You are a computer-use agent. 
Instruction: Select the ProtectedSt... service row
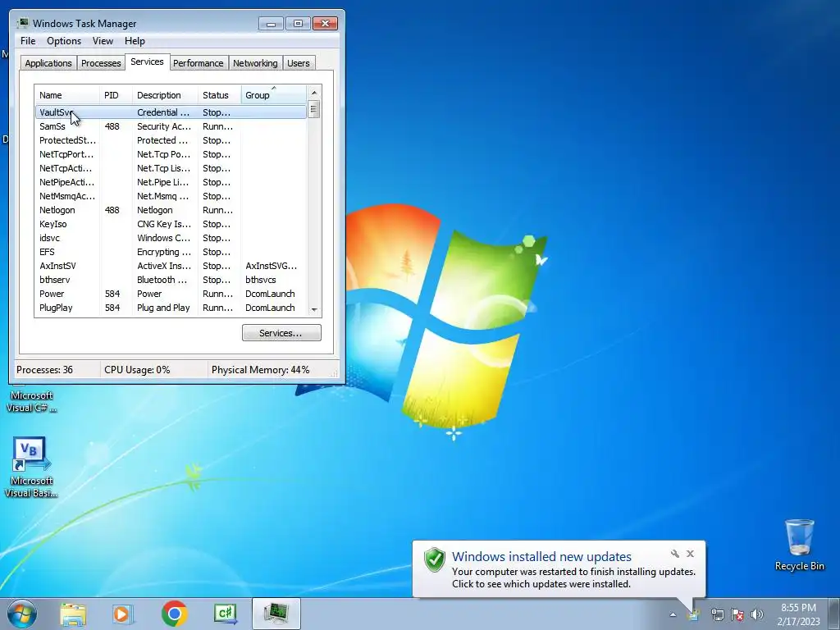point(171,140)
